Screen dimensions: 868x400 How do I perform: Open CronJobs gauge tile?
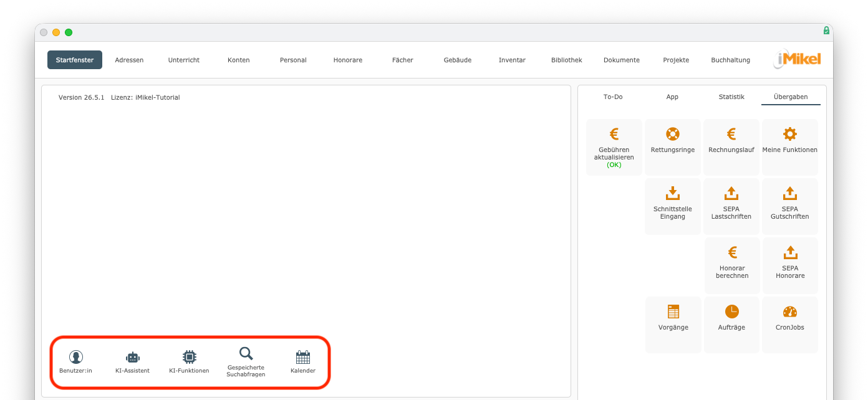(x=790, y=325)
